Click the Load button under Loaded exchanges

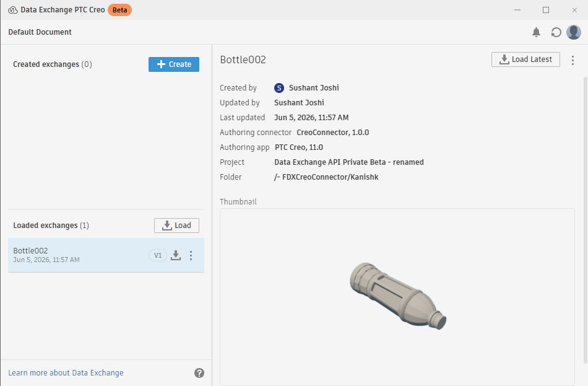(176, 226)
